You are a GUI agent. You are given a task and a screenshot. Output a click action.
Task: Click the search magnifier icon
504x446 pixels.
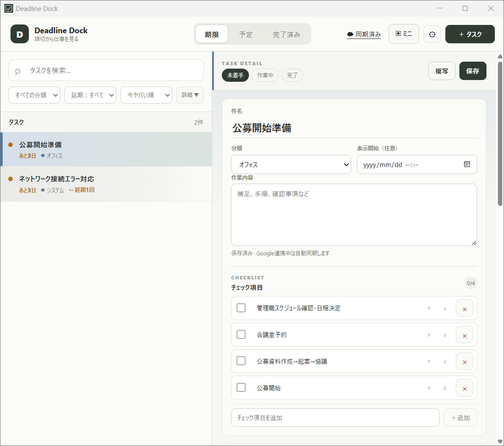pyautogui.click(x=17, y=71)
